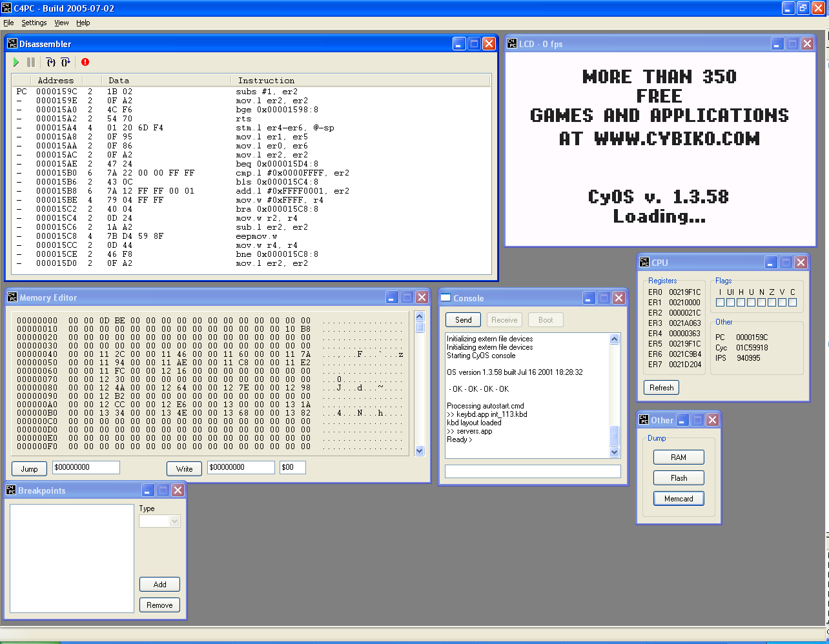Toggle the H flag checkbox
This screenshot has width=829, height=644.
[741, 302]
